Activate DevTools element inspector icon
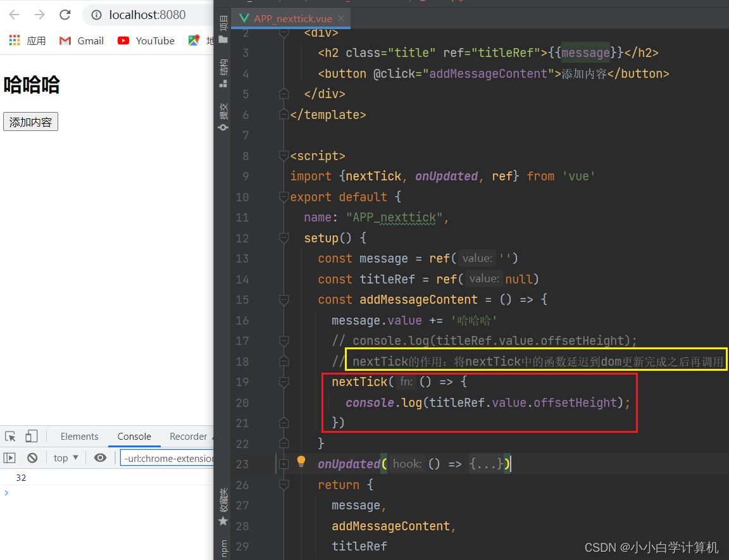This screenshot has width=729, height=560. click(10, 437)
